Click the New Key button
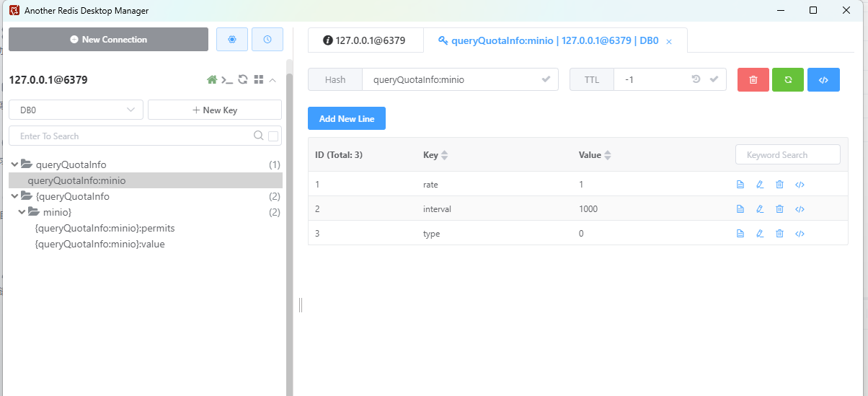The width and height of the screenshot is (868, 396). click(214, 110)
